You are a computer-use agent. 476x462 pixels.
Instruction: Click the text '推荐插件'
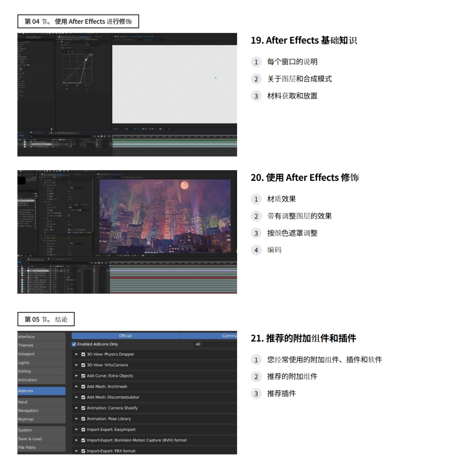pos(281,394)
